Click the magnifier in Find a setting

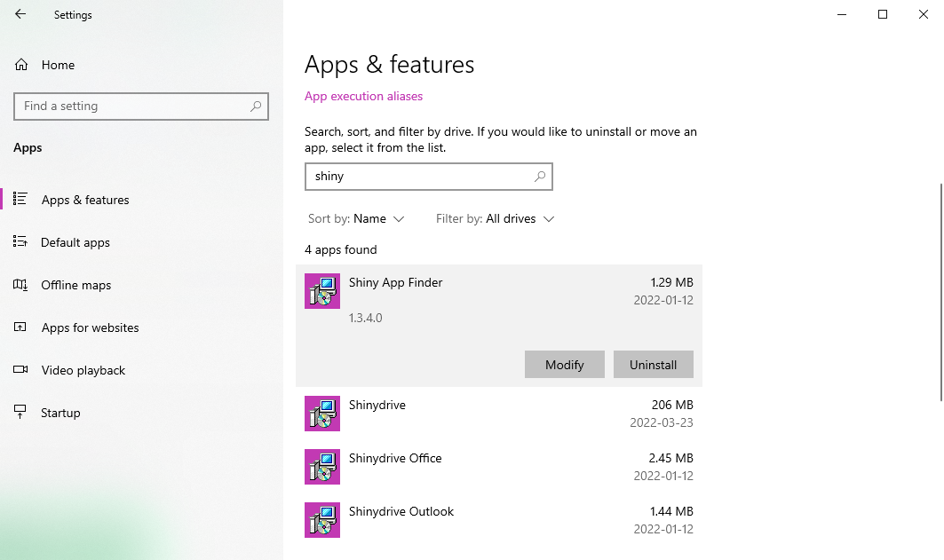pyautogui.click(x=256, y=106)
